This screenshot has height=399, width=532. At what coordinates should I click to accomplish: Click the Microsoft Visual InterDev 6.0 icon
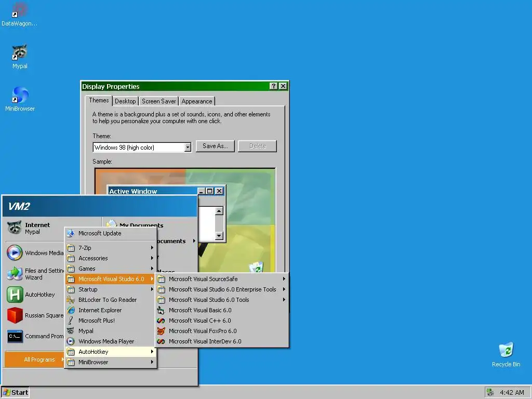[161, 341]
